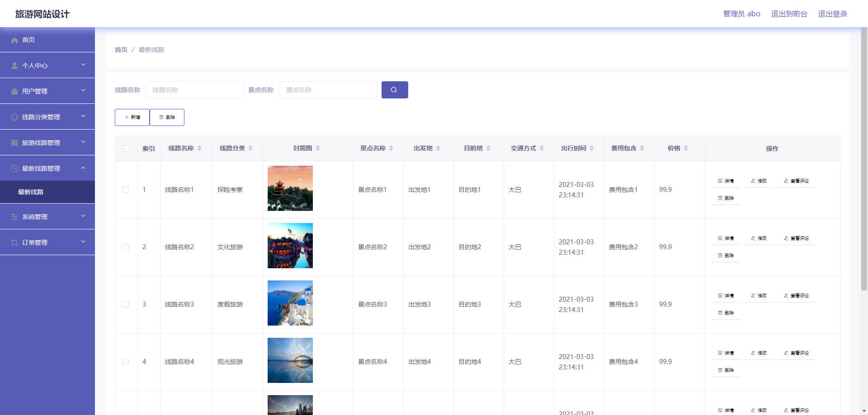The width and height of the screenshot is (868, 415).
Task: Click 修改 for 线路名称1 row
Action: 759,181
